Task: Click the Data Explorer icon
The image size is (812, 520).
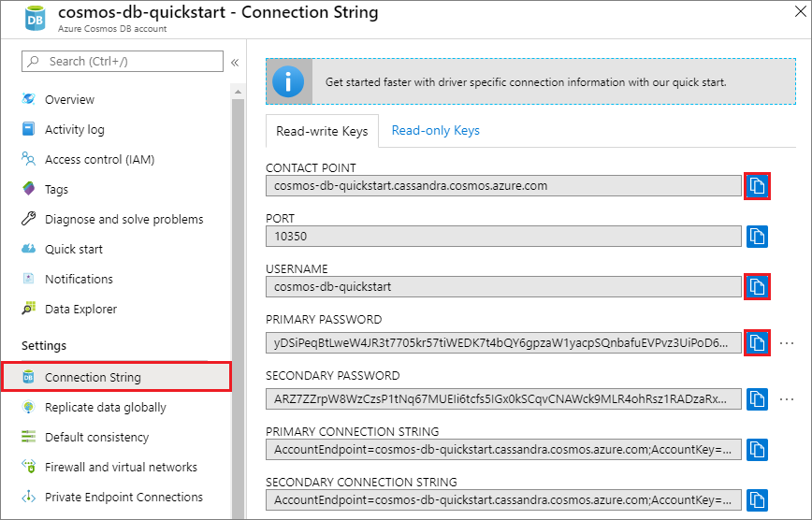Action: coord(28,309)
